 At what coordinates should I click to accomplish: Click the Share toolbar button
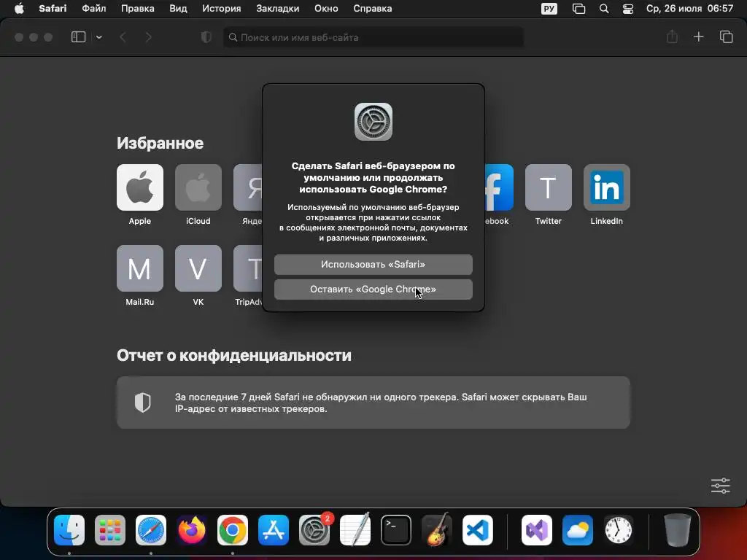pyautogui.click(x=672, y=36)
